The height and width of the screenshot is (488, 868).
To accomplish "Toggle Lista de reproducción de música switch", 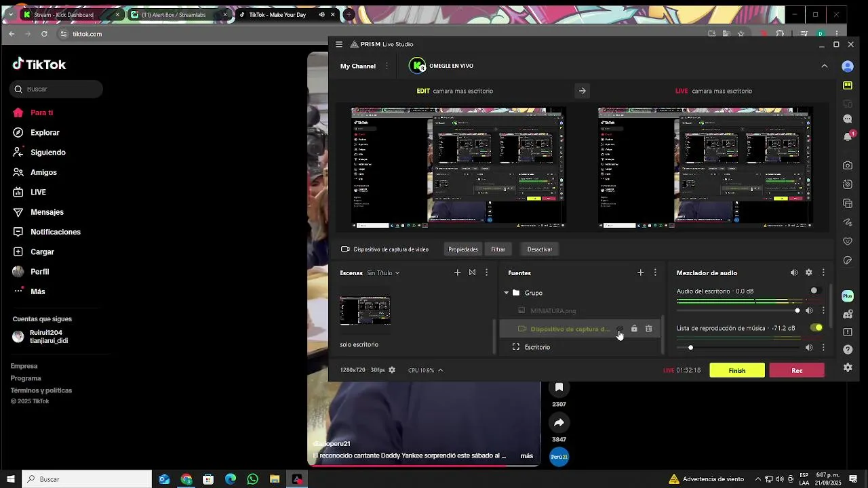I will pyautogui.click(x=816, y=328).
